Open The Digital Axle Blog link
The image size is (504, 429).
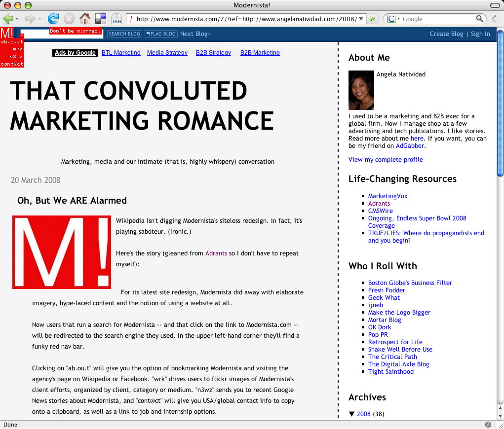(398, 364)
